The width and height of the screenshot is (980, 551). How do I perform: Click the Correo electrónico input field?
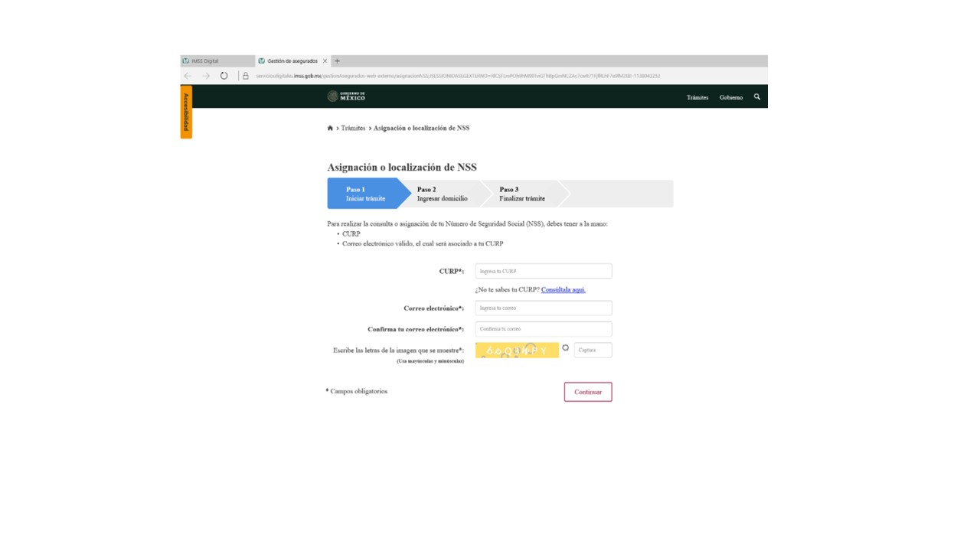[x=543, y=308]
